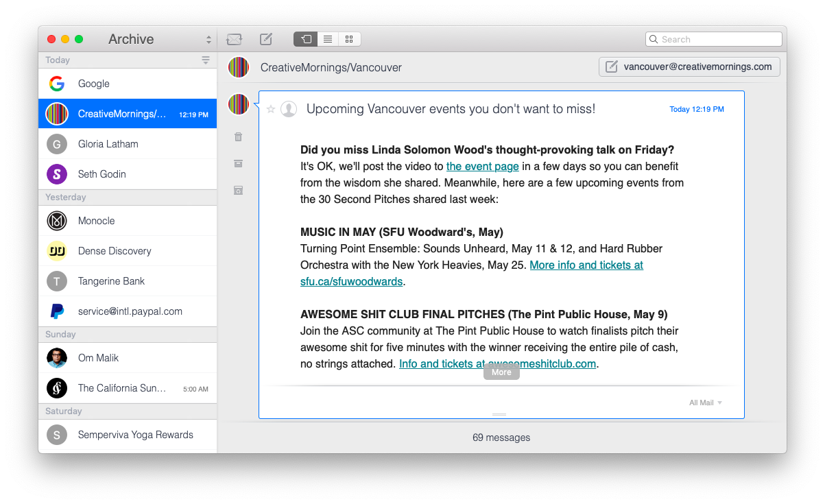Switch to list view mode
825x504 pixels.
(328, 39)
